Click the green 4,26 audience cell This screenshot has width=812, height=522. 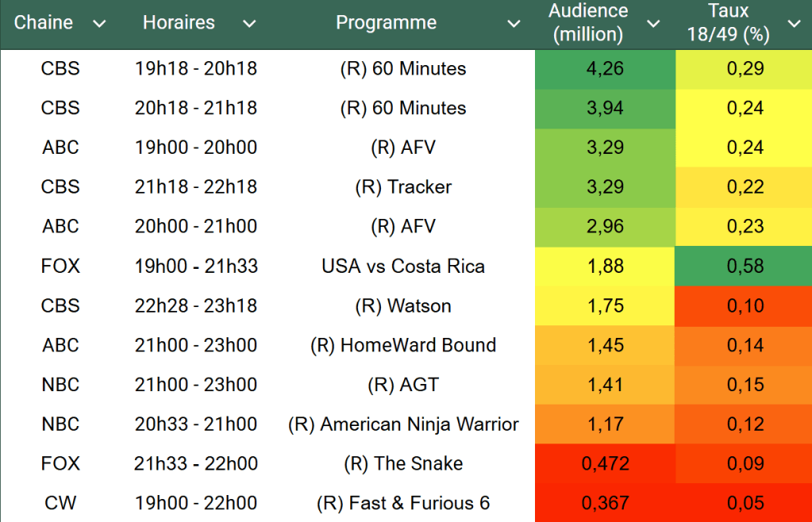606,69
